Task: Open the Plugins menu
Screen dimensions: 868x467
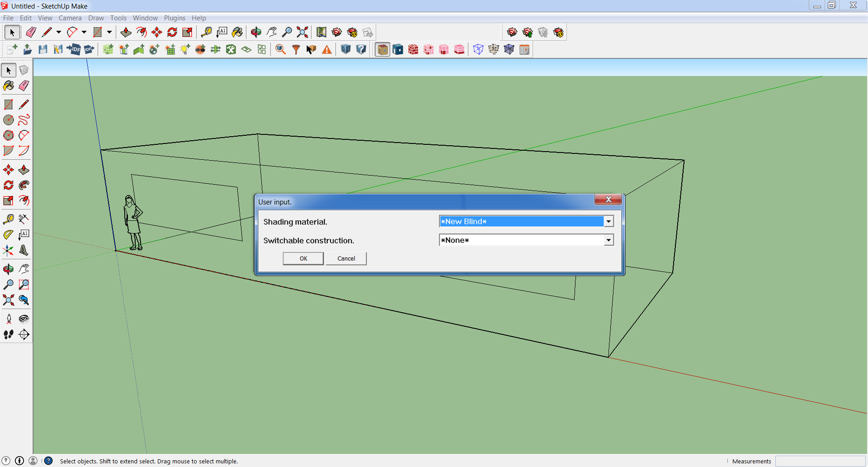Action: coord(175,18)
